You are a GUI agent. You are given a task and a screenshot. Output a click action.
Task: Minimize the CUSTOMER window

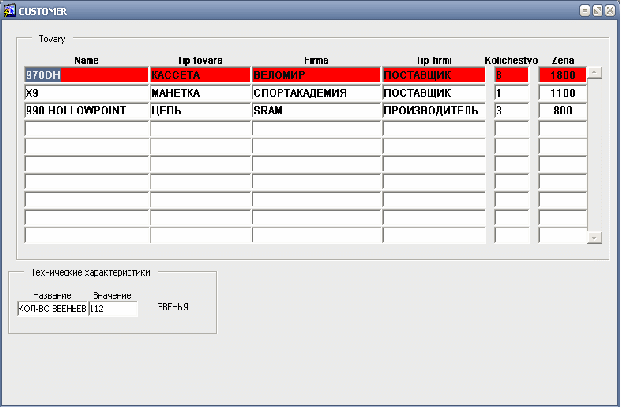click(x=585, y=11)
